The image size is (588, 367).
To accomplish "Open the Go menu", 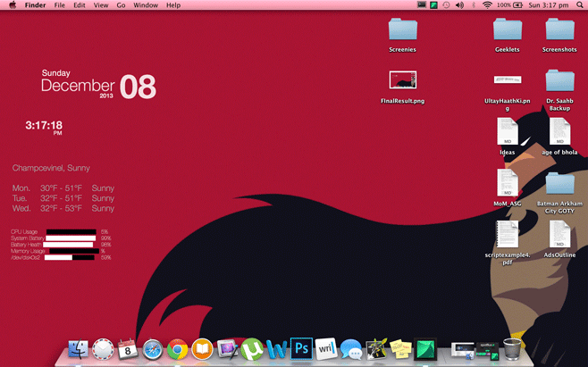I will tap(121, 5).
